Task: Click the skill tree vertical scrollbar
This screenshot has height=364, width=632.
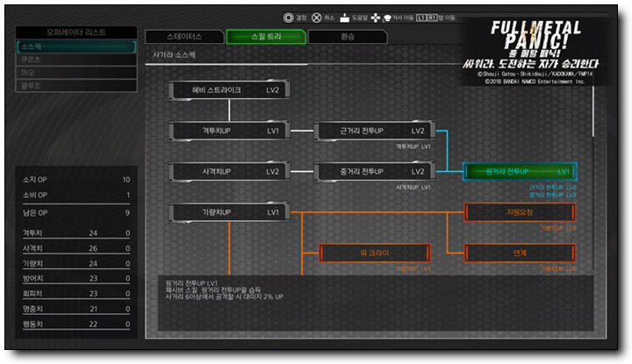Action: coord(592,111)
